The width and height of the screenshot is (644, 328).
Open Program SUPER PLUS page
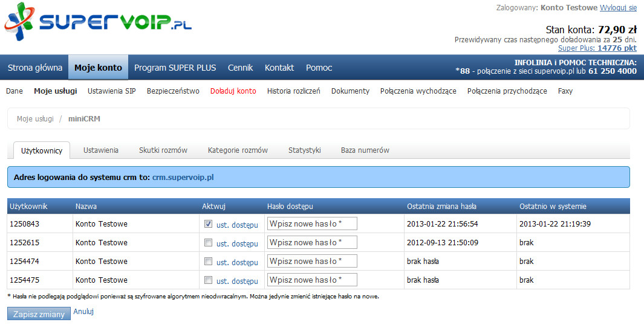click(175, 68)
